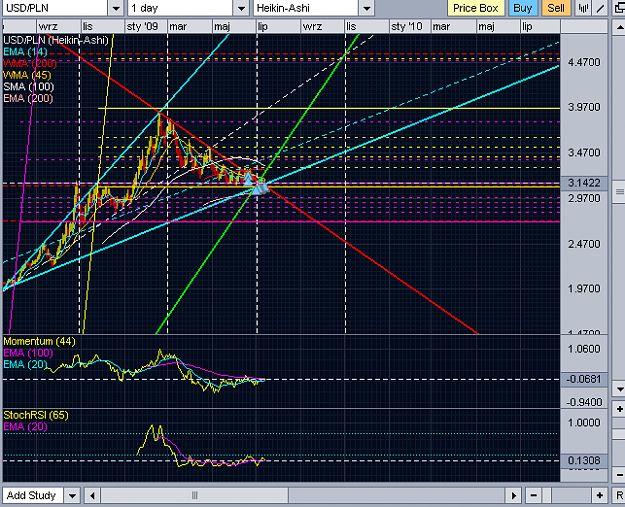The image size is (625, 507).
Task: Click the Momentum (44) study label
Action: point(39,341)
